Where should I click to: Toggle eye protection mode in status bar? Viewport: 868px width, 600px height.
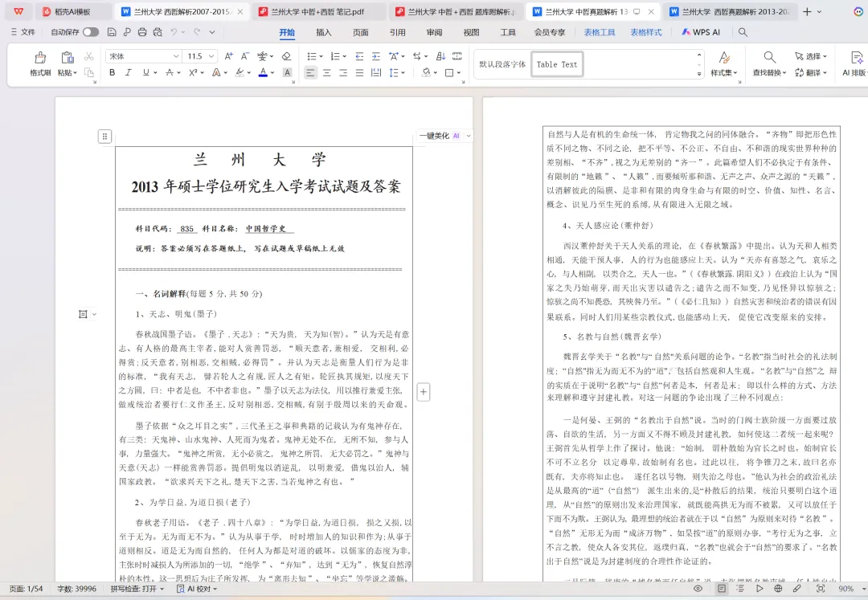(x=698, y=589)
